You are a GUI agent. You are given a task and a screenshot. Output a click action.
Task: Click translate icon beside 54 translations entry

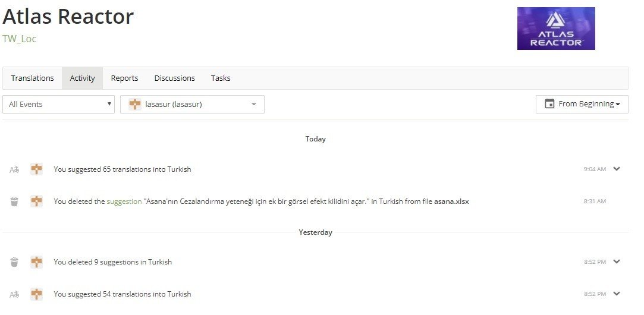point(14,294)
